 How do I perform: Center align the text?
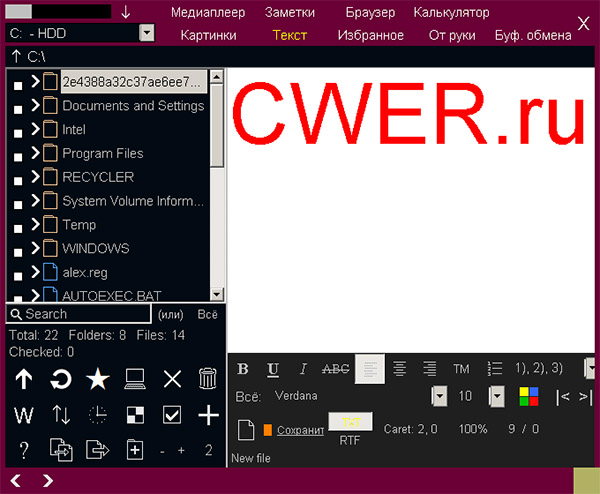point(400,369)
